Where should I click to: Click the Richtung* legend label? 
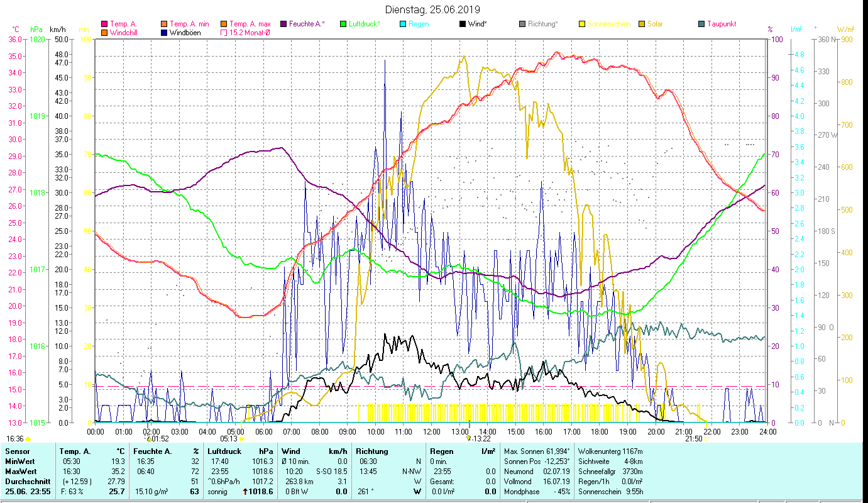point(543,25)
